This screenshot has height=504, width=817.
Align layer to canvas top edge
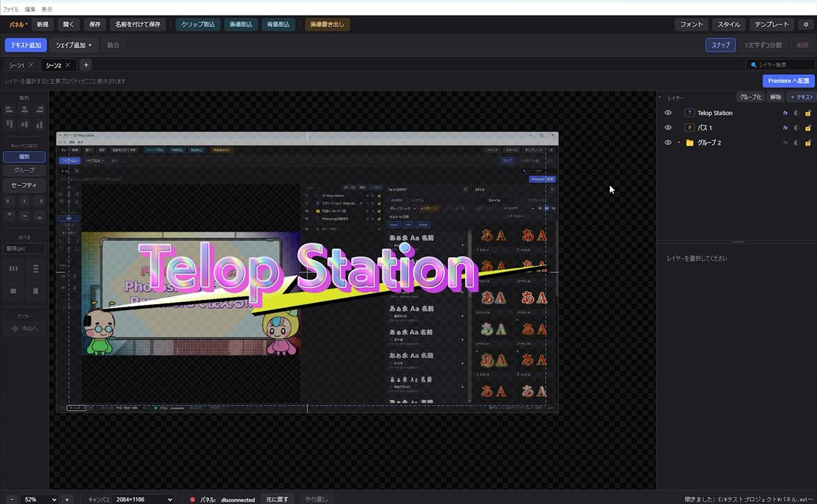[x=10, y=216]
